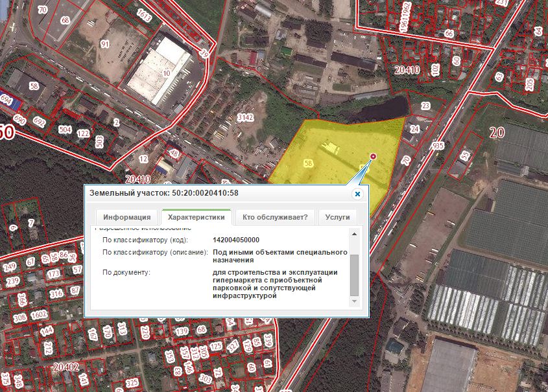Open the Кто обслуживает? tab
The width and height of the screenshot is (548, 392).
275,217
